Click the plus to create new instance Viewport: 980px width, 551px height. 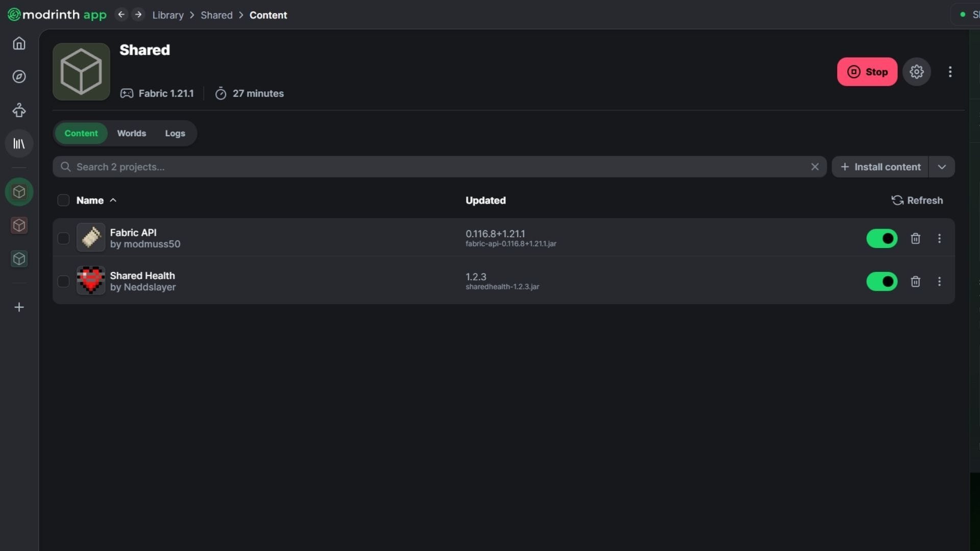(x=19, y=307)
